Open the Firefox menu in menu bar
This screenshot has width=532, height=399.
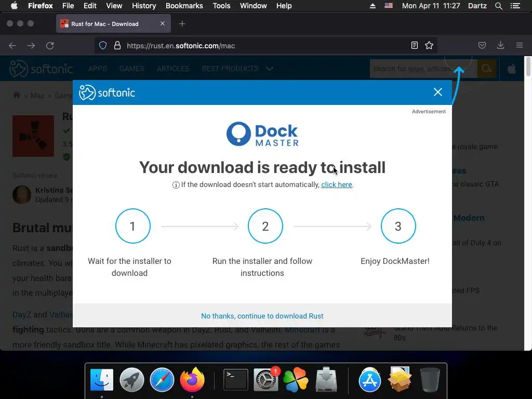click(41, 6)
